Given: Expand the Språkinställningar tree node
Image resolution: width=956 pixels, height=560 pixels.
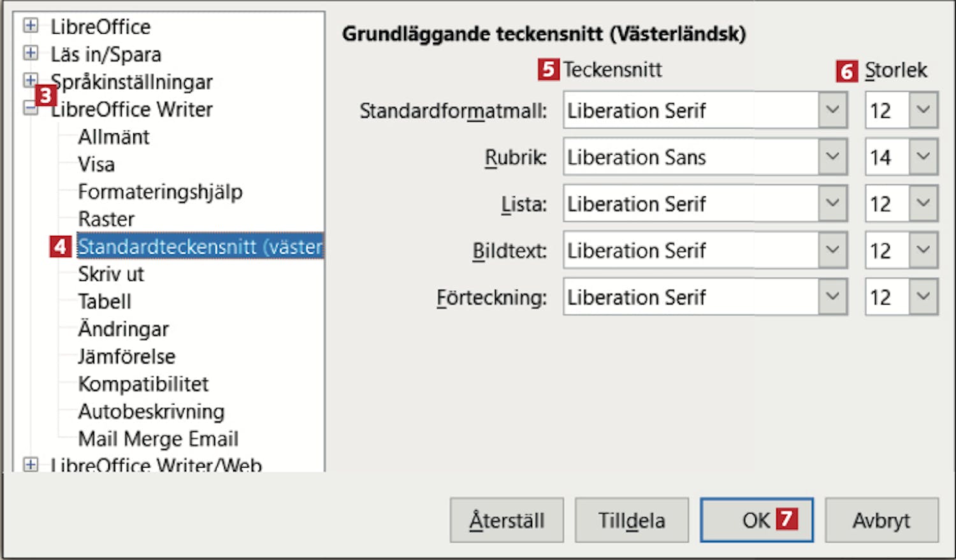Looking at the screenshot, I should coord(29,80).
